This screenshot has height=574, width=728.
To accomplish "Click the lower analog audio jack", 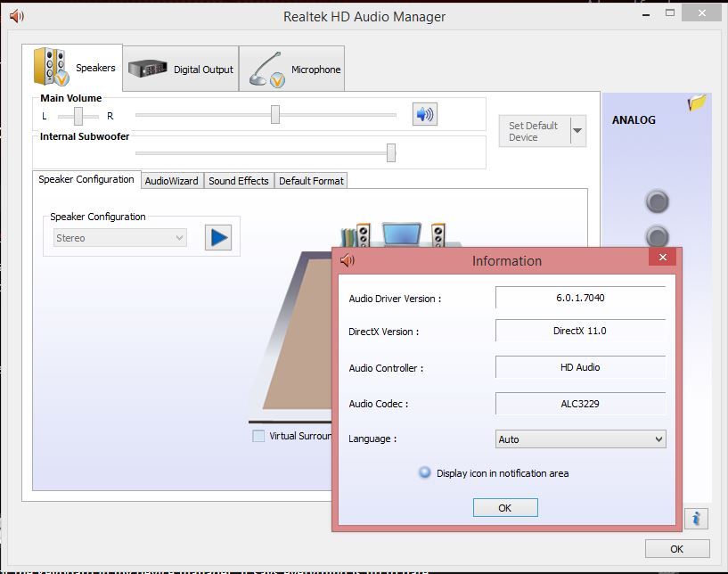I will pos(657,237).
